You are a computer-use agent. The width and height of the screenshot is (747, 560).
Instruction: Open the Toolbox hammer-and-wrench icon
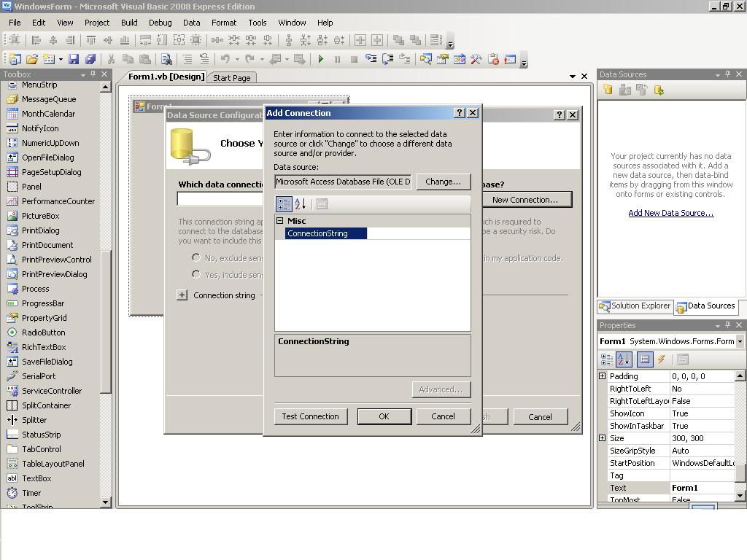pos(476,59)
